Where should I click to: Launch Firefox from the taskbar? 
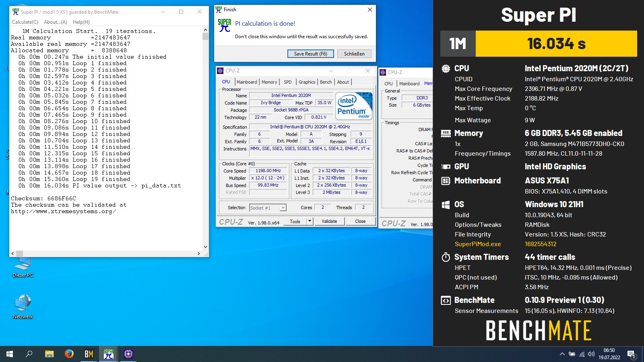tap(69, 354)
